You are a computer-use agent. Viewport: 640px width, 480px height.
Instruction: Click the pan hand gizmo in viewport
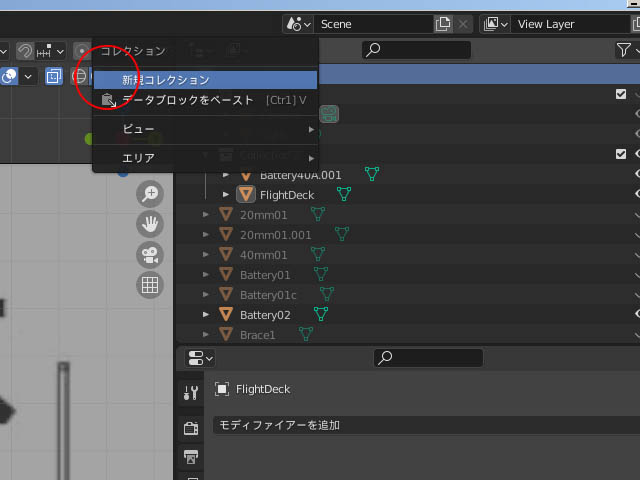[150, 224]
